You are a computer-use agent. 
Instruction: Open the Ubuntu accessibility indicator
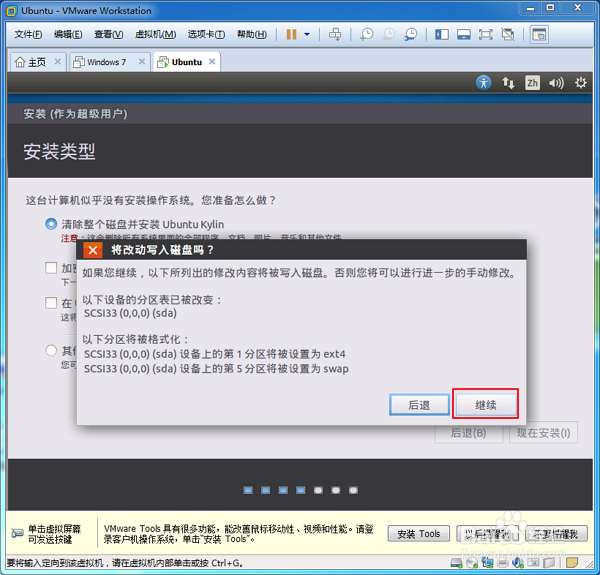(x=483, y=83)
